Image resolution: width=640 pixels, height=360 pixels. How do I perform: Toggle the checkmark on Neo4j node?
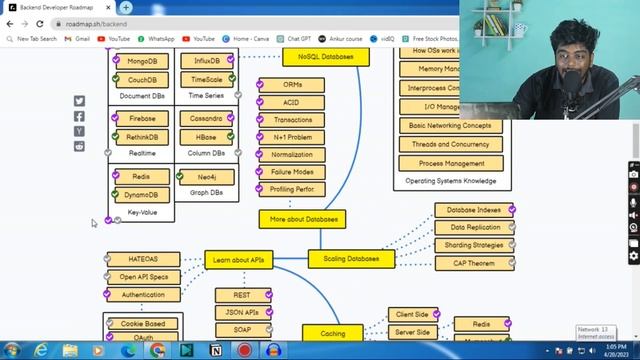point(180,176)
